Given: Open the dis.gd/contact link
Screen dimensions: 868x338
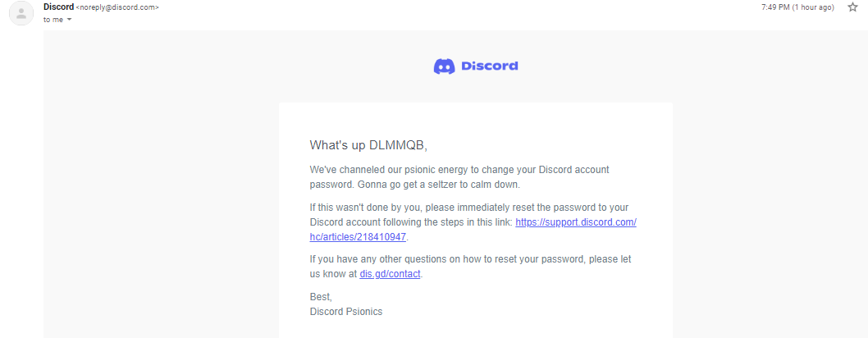Looking at the screenshot, I should click(x=391, y=273).
